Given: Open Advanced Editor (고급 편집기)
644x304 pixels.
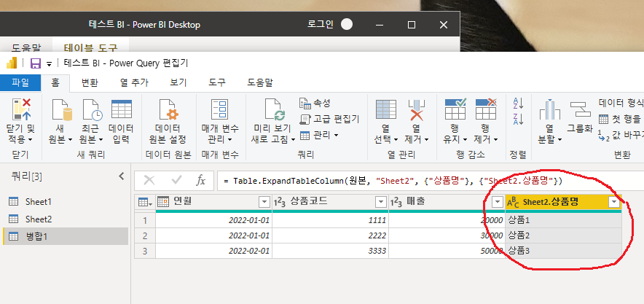Looking at the screenshot, I should coord(330,119).
